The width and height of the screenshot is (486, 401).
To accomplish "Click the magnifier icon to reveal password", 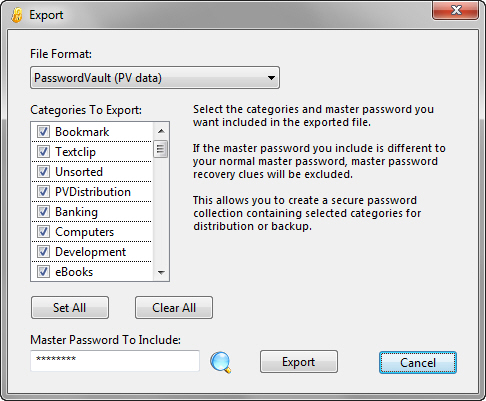I will point(220,362).
